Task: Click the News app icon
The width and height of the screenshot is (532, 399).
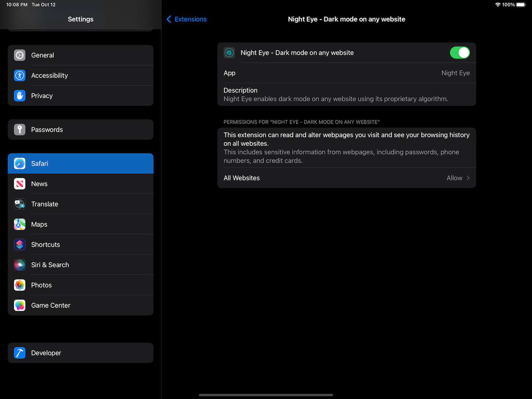Action: coord(19,184)
